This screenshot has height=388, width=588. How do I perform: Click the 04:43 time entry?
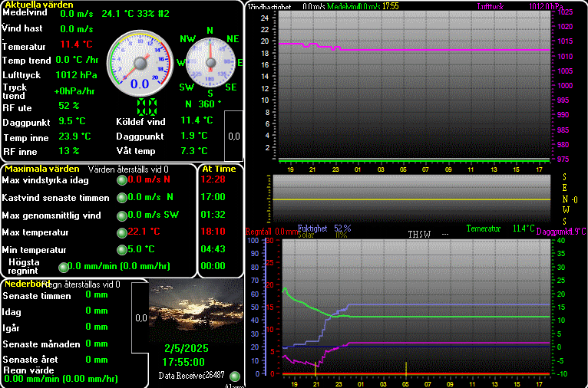tap(213, 249)
